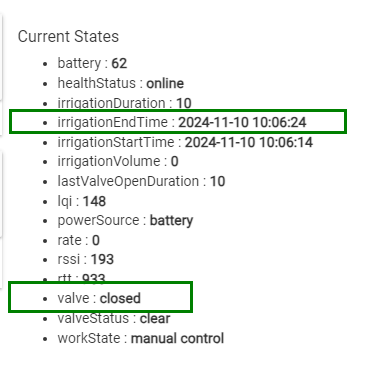The width and height of the screenshot is (378, 367).
Task: Click the rssi value 193
Action: coord(102,259)
